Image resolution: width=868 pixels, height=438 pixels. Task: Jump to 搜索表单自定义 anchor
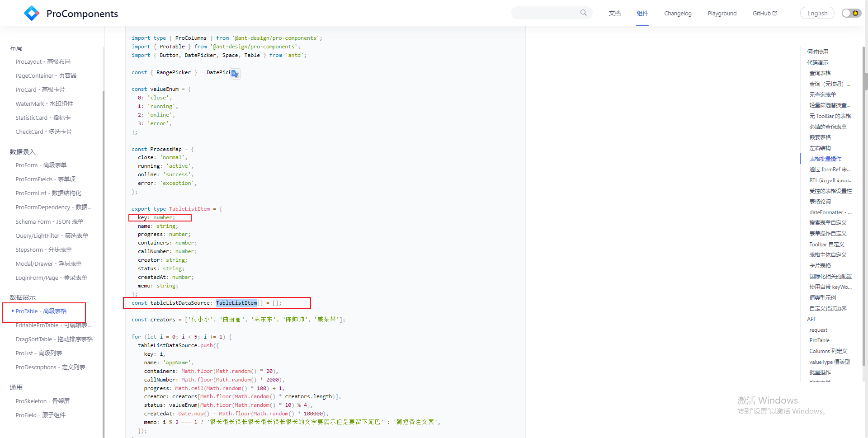828,223
